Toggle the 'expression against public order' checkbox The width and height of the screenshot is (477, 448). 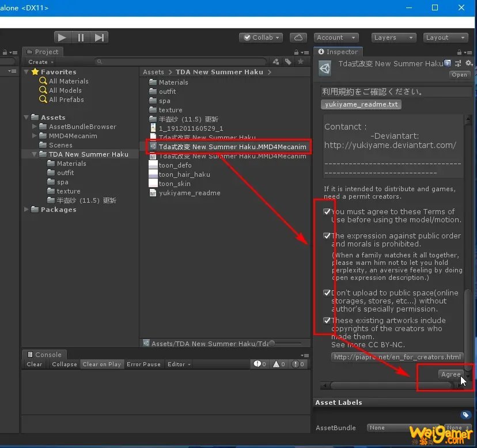327,236
